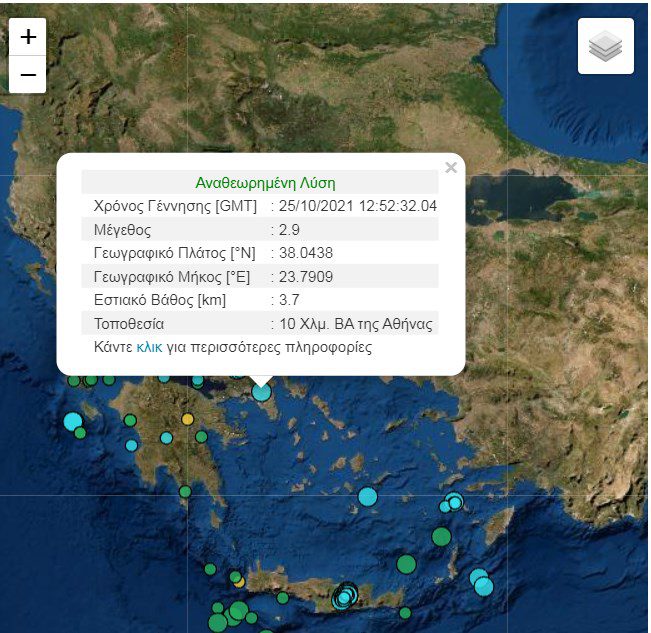
Task: Open the 'κλικ' link for more information
Action: click(149, 347)
